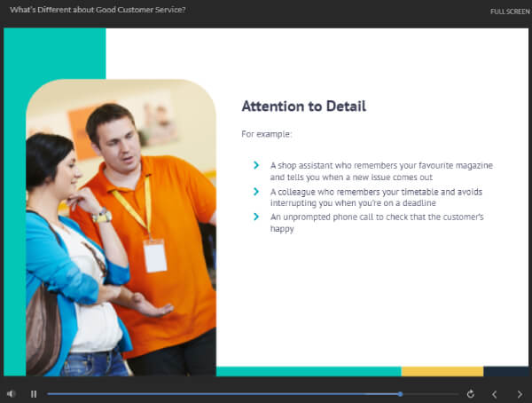
Task: Replay the current slide
Action: pyautogui.click(x=471, y=393)
